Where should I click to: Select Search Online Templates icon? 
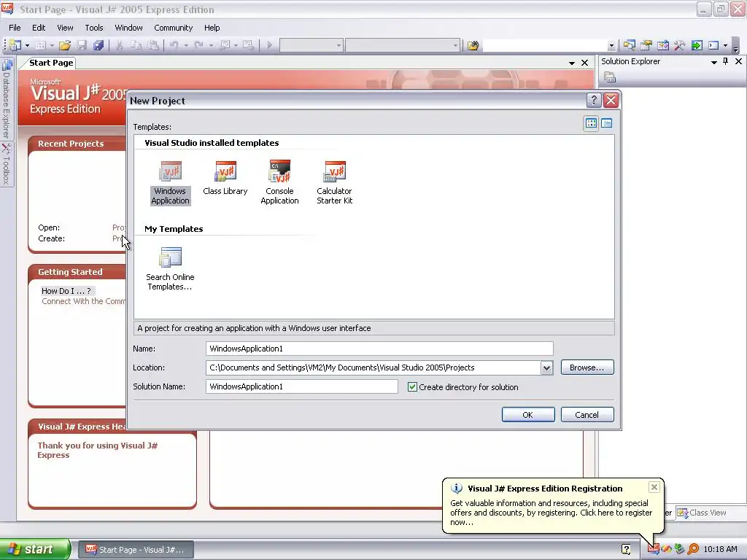pos(170,269)
